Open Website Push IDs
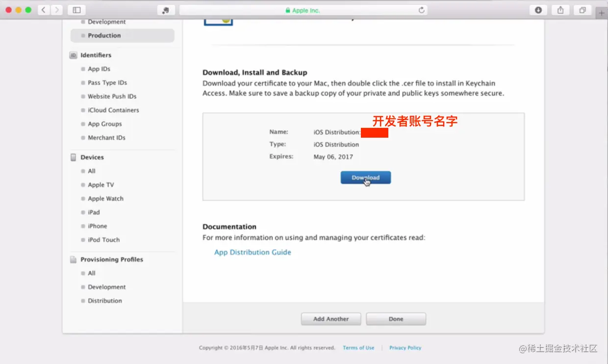The image size is (608, 364). click(112, 97)
